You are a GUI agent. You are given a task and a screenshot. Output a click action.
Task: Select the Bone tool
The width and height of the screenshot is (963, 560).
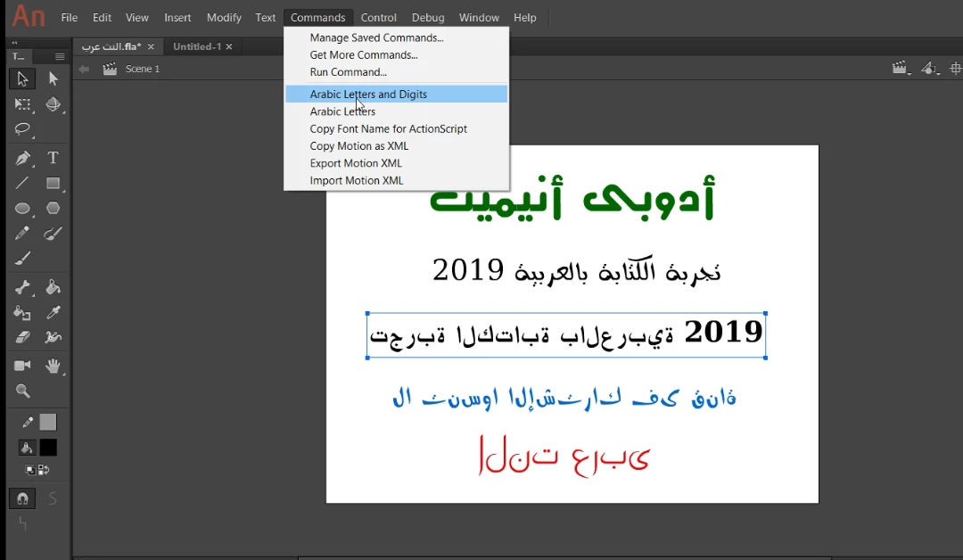pyautogui.click(x=22, y=287)
